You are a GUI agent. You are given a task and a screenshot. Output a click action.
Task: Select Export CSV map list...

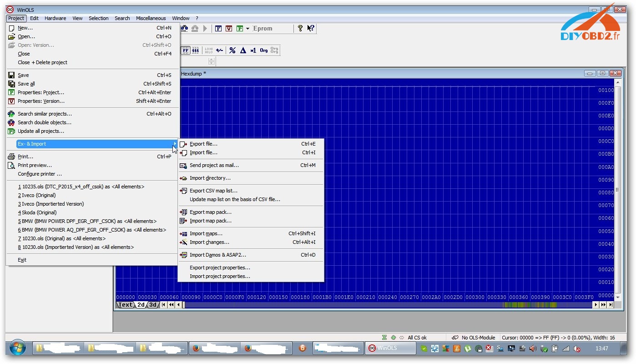coord(251,191)
